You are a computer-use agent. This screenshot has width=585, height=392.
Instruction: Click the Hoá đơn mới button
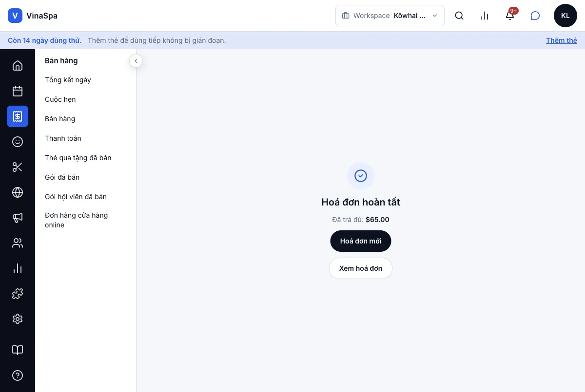tap(361, 241)
